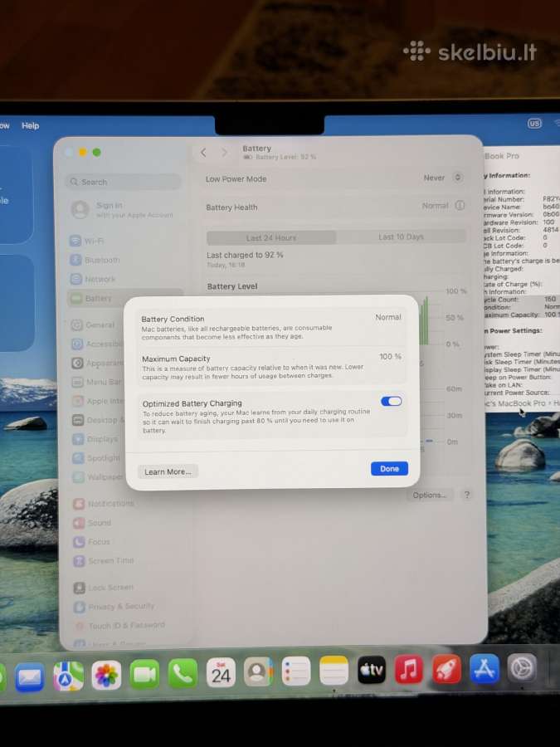
Task: Click the US input source menu bar icon
Action: coord(534,124)
